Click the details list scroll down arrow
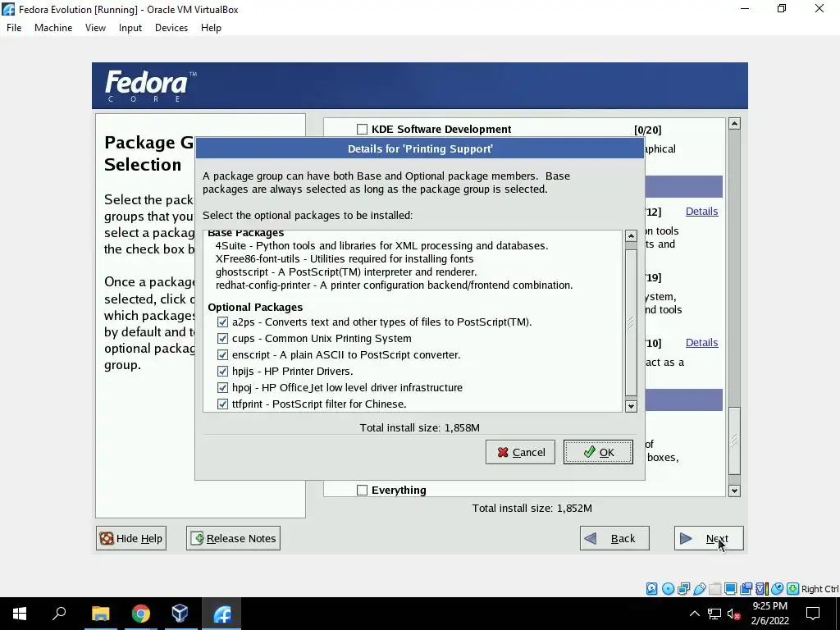Screen dimensions: 840x630 [631, 406]
